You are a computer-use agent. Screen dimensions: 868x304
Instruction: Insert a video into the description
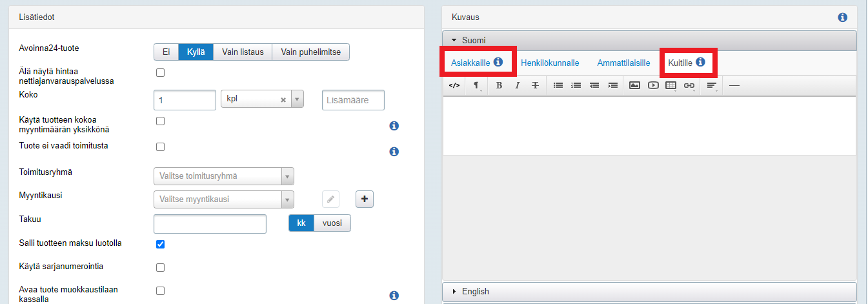(653, 85)
